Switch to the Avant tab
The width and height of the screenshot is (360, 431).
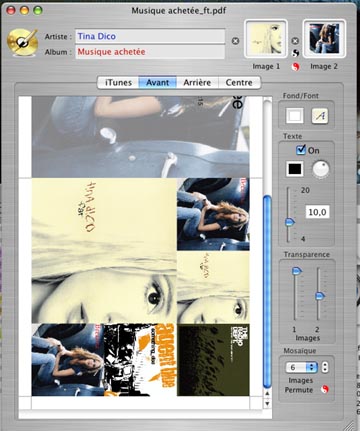(157, 82)
